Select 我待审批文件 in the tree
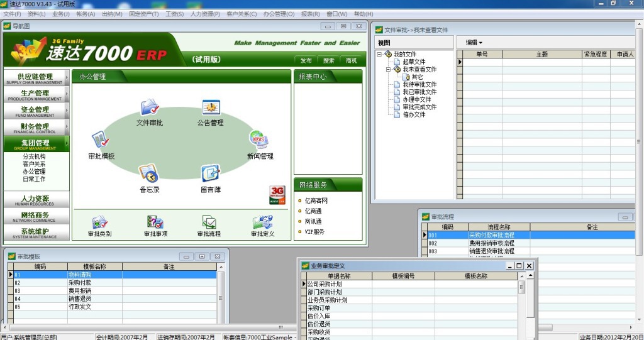Screen dimensions: 644x340 419,84
